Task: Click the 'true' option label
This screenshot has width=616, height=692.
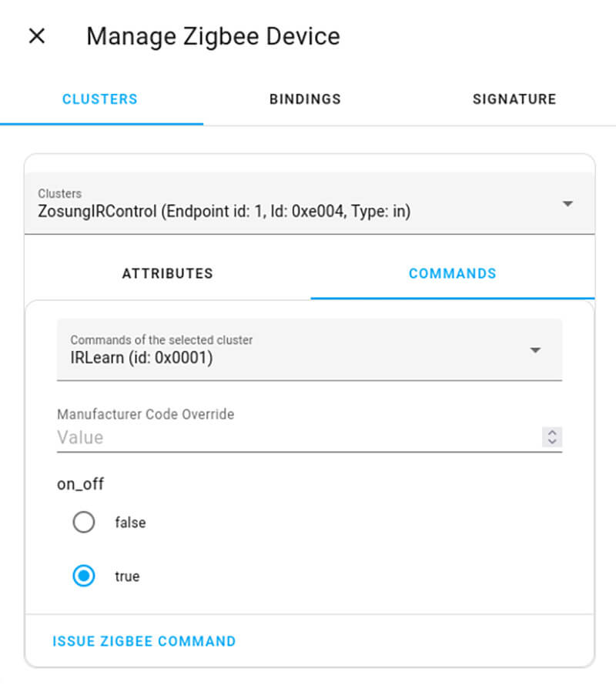Action: pos(127,577)
